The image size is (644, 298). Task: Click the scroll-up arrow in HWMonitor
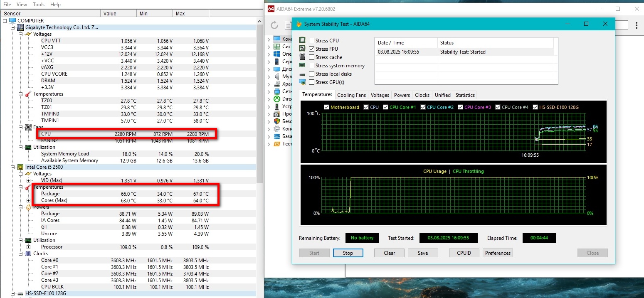pyautogui.click(x=260, y=21)
